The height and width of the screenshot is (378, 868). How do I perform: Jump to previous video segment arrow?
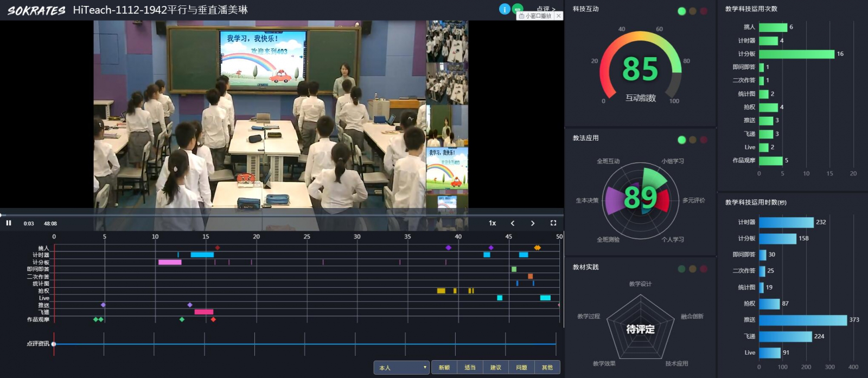(x=513, y=223)
